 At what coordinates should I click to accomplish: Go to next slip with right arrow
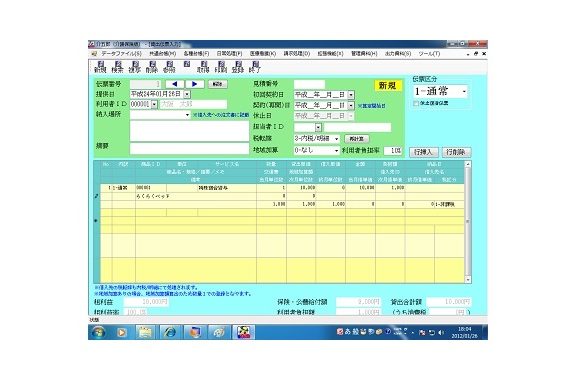[195, 84]
